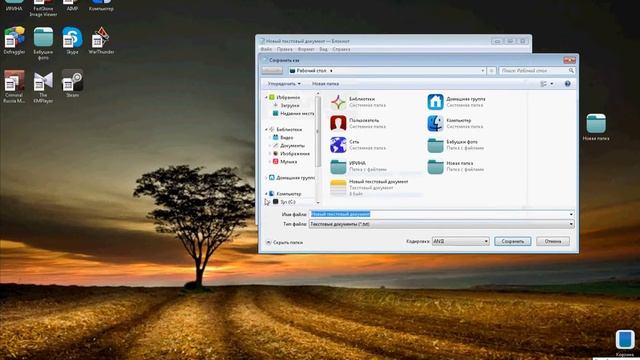The image size is (640, 360).
Task: Click the change view icon in the dialog toolbar
Action: 543,84
